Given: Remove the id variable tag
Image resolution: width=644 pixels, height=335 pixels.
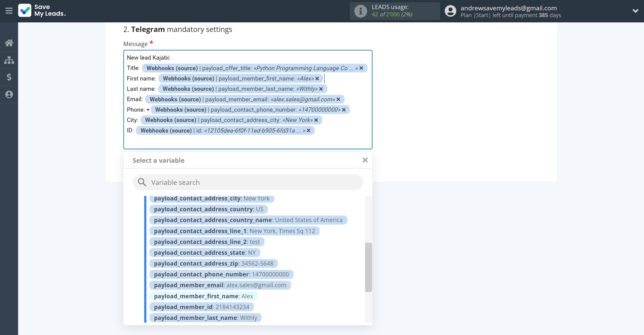Looking at the screenshot, I should [309, 131].
